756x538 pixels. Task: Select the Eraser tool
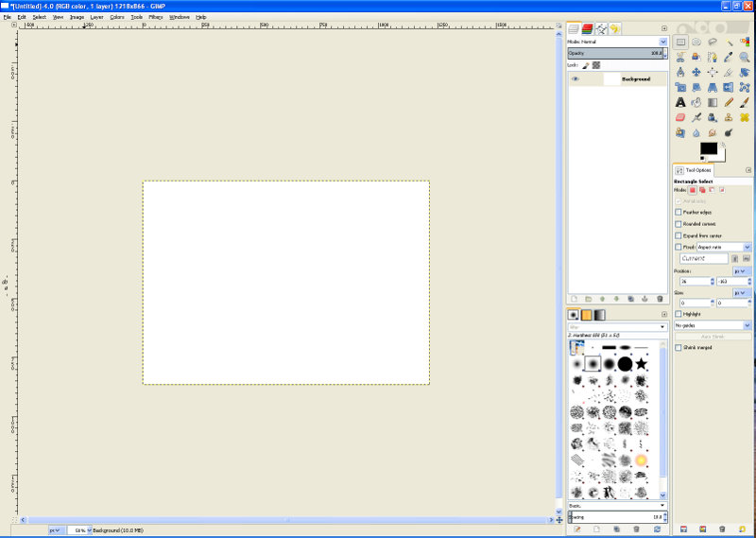pyautogui.click(x=680, y=117)
